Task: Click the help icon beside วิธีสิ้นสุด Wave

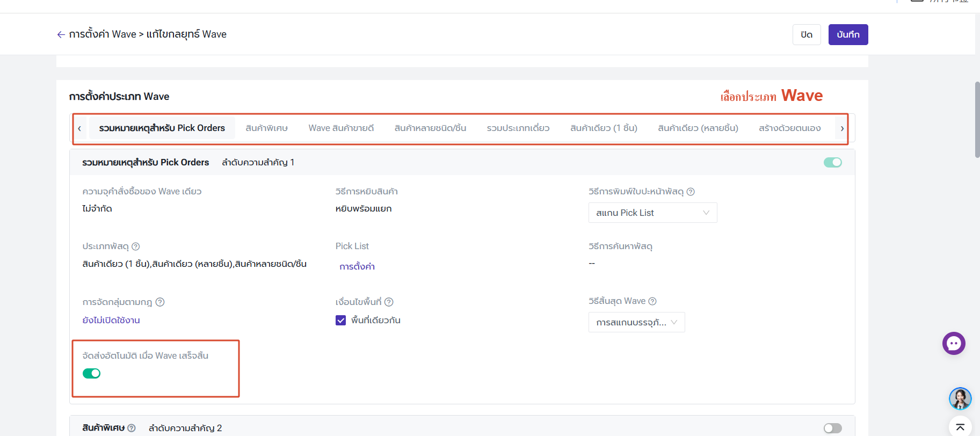Action: 652,301
